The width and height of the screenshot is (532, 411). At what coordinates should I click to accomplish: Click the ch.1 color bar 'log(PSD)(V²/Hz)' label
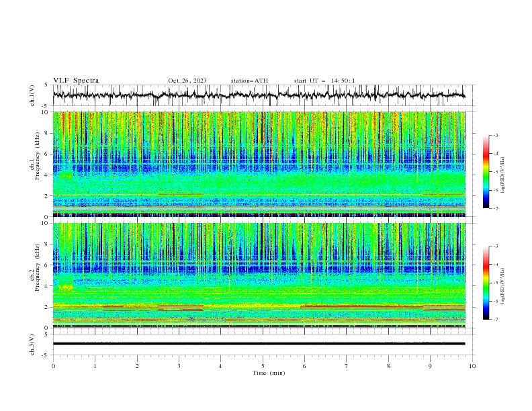[502, 175]
